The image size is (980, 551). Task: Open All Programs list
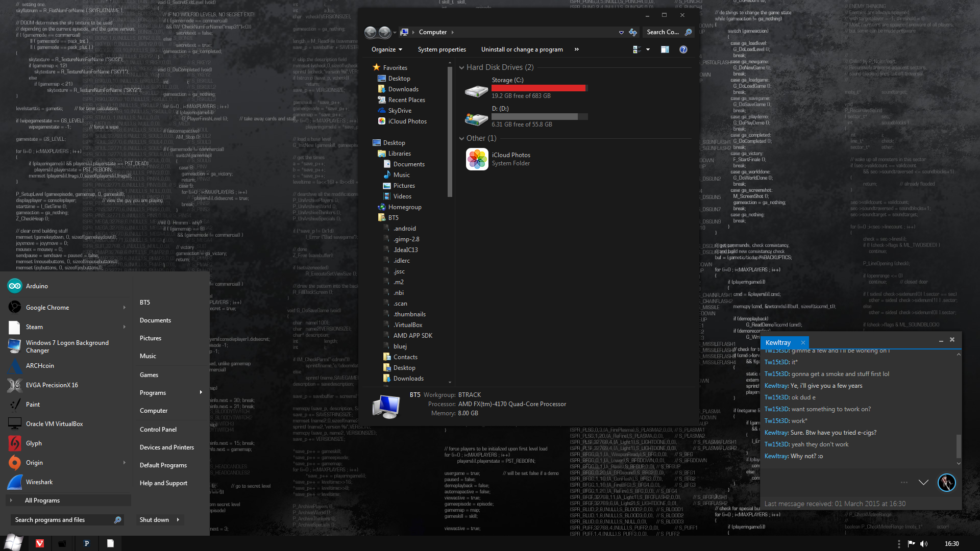click(68, 500)
